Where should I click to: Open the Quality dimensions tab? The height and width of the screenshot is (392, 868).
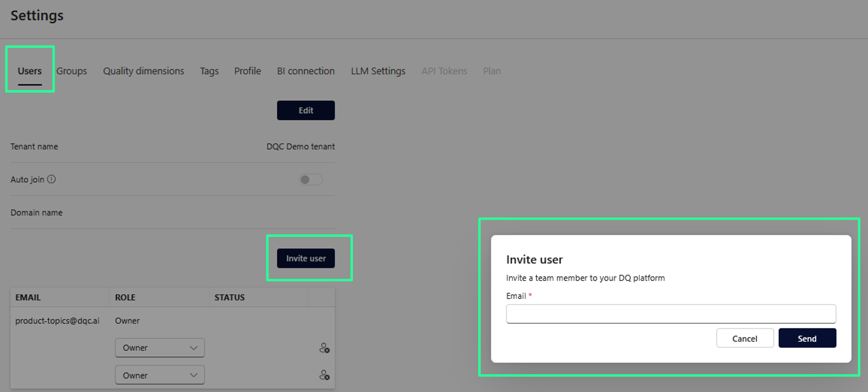click(x=144, y=71)
